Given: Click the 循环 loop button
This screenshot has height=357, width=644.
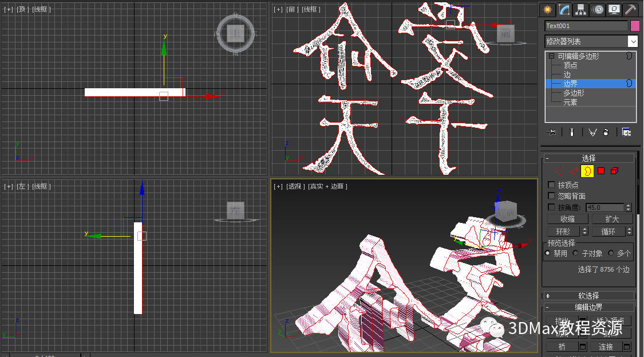Looking at the screenshot, I should (609, 232).
